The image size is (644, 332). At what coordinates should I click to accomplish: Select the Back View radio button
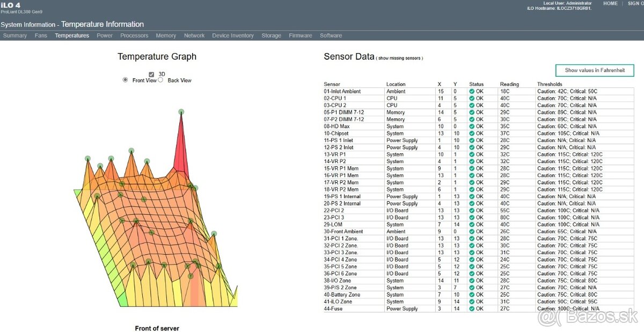(x=160, y=80)
